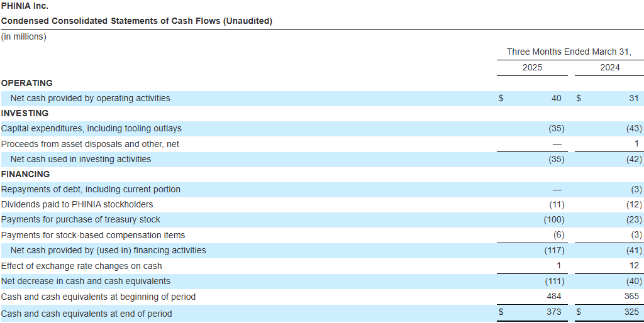644x323 pixels.
Task: Click 'Dividends paid to PHINIA stockholders' label
Action: click(x=77, y=205)
